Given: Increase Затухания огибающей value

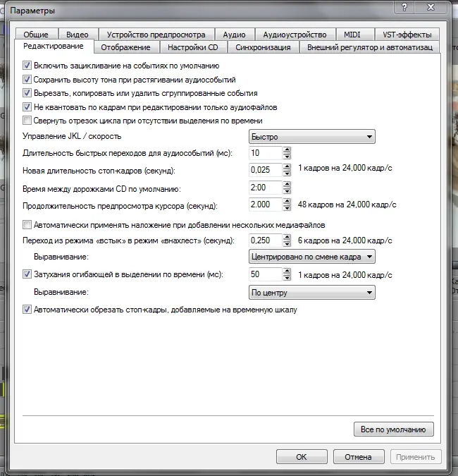Looking at the screenshot, I should [287, 271].
